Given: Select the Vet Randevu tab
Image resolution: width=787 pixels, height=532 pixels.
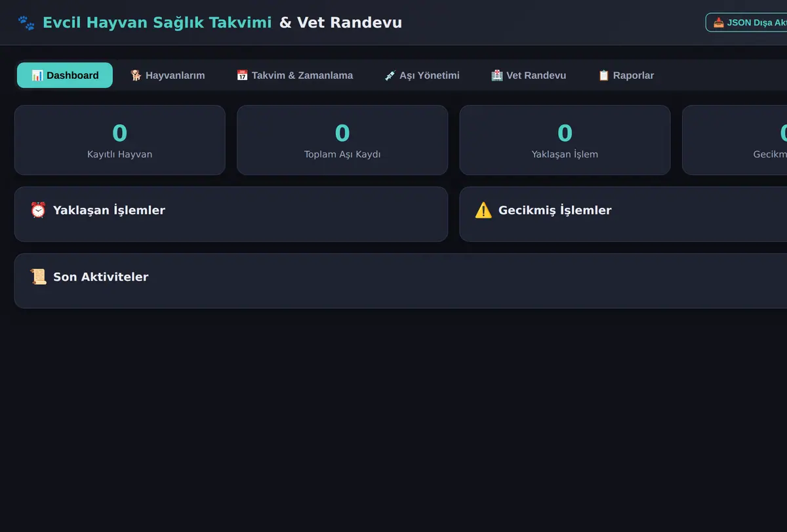Looking at the screenshot, I should coord(529,75).
